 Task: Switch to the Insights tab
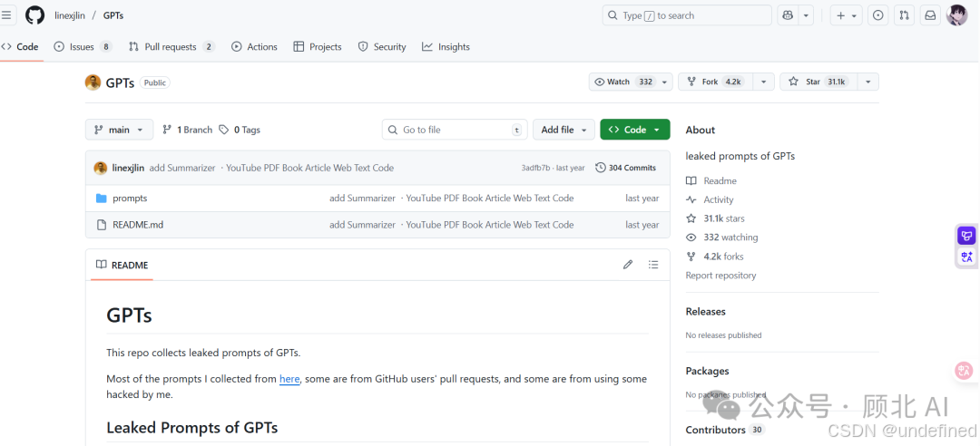pyautogui.click(x=446, y=47)
